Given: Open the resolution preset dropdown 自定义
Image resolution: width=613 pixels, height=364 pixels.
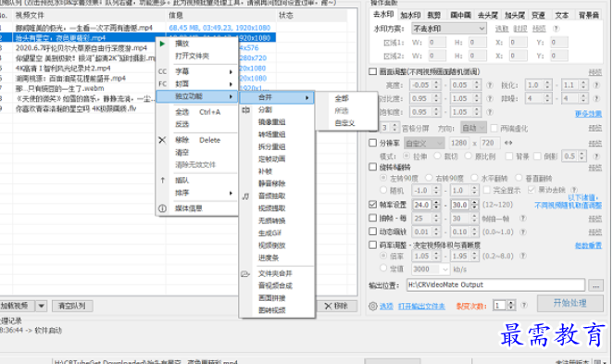Looking at the screenshot, I should (424, 143).
